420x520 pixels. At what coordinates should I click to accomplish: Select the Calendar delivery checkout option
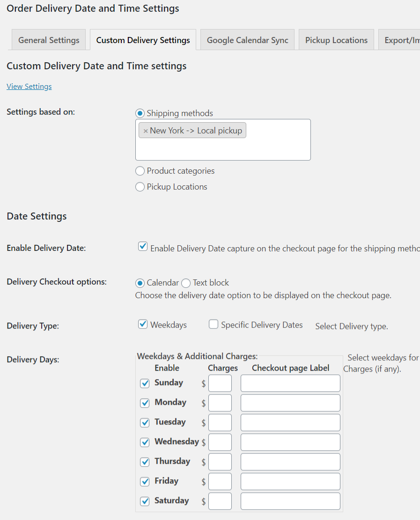pos(141,283)
